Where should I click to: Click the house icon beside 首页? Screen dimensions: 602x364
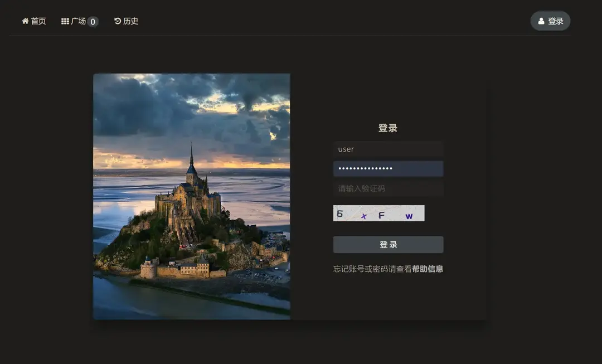[x=25, y=21]
